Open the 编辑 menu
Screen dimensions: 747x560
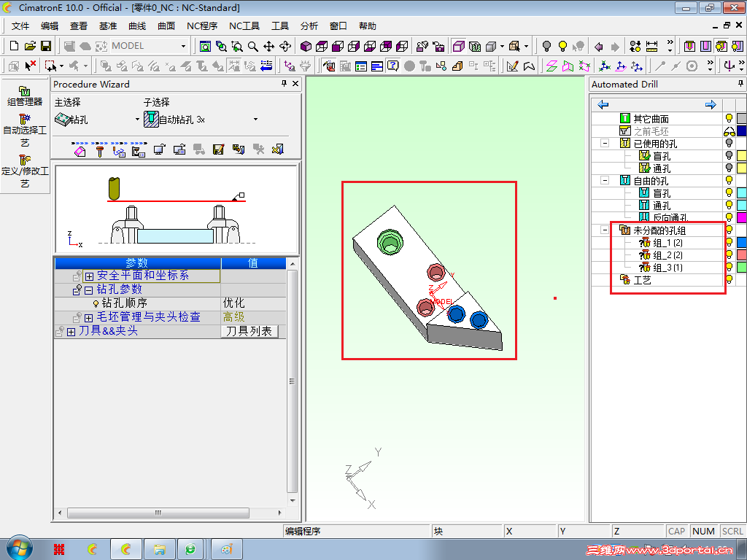click(50, 26)
